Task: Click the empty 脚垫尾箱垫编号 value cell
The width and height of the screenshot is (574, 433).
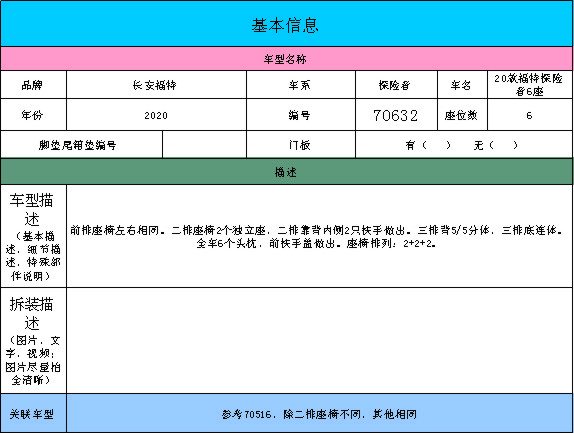Action: coord(204,145)
